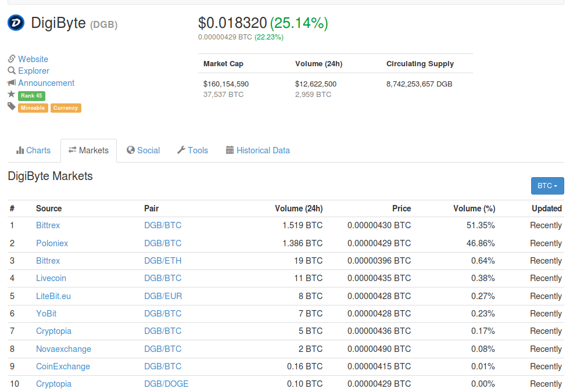Select the Markets tab
The width and height of the screenshot is (584, 392).
coord(89,150)
